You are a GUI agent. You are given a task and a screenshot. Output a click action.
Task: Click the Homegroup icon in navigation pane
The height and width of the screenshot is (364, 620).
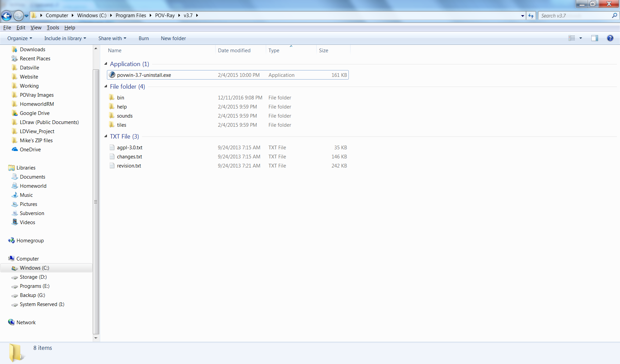tap(11, 240)
